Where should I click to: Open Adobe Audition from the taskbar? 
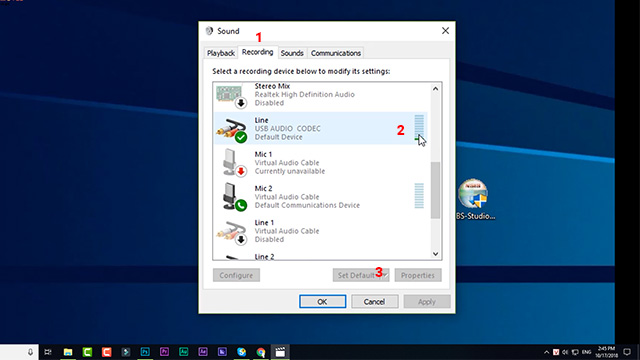pos(184,352)
